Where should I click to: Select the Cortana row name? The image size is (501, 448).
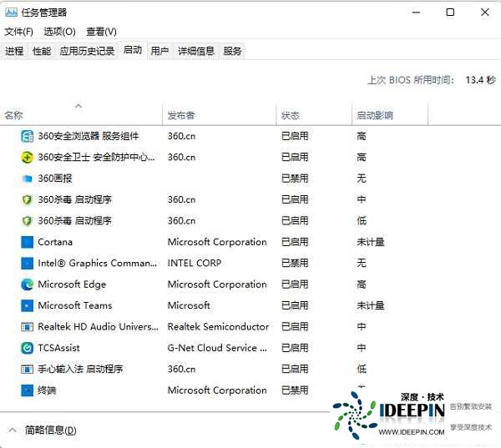coord(55,242)
